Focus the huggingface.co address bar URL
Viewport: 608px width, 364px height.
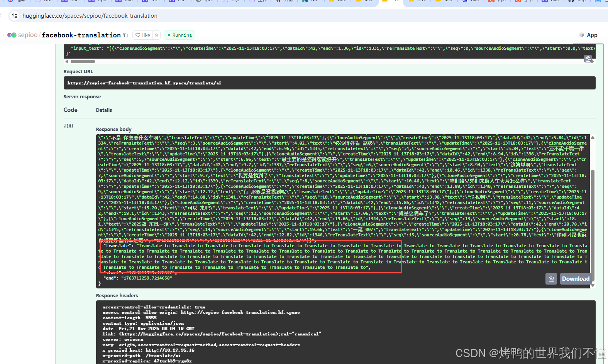[x=90, y=16]
